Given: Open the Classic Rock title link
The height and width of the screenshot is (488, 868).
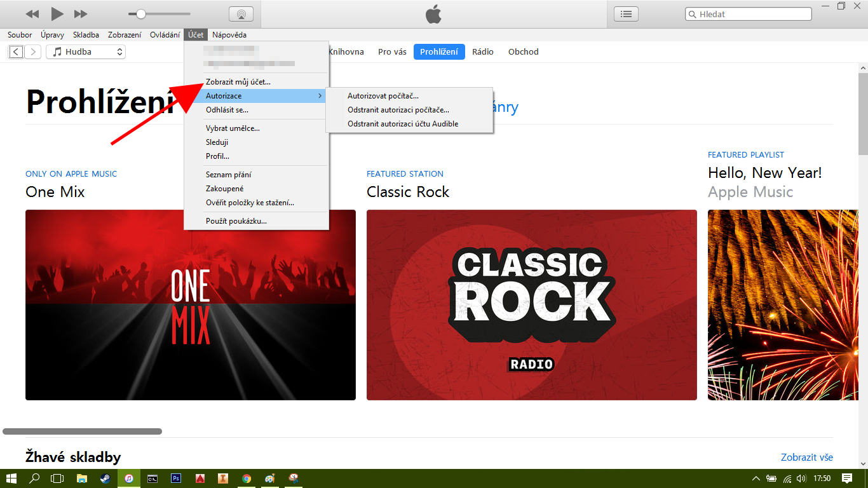Looking at the screenshot, I should [x=408, y=192].
